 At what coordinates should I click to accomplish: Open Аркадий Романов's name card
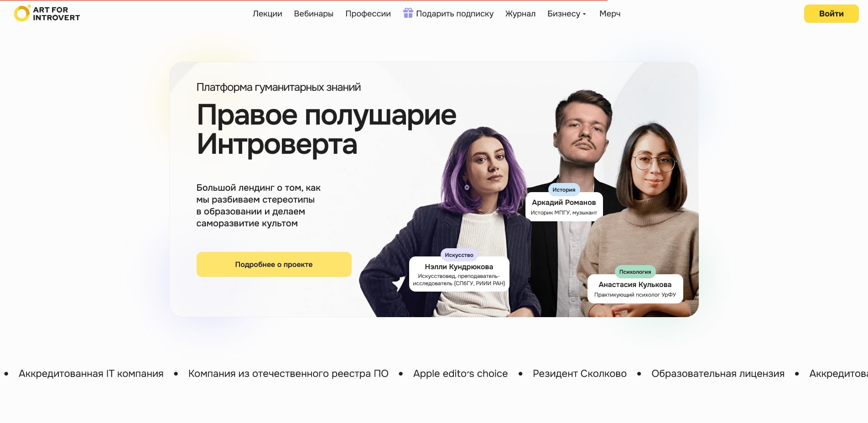coord(564,207)
